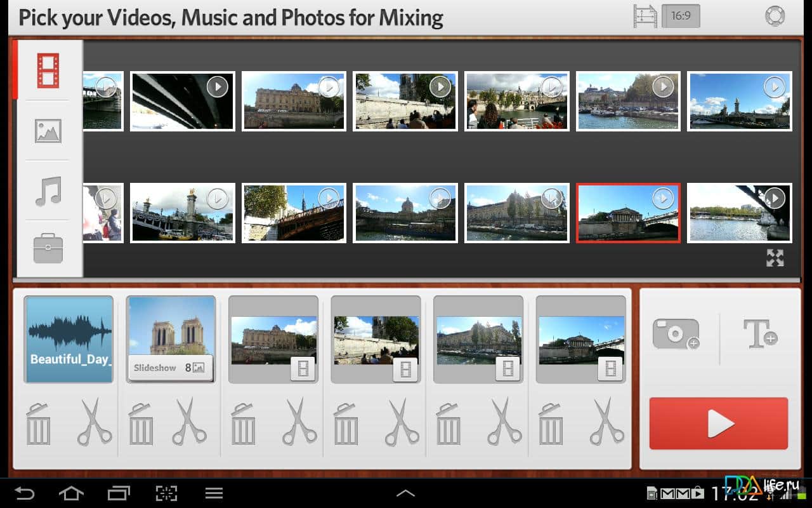Expand the Android notification panel up arrow

click(405, 493)
